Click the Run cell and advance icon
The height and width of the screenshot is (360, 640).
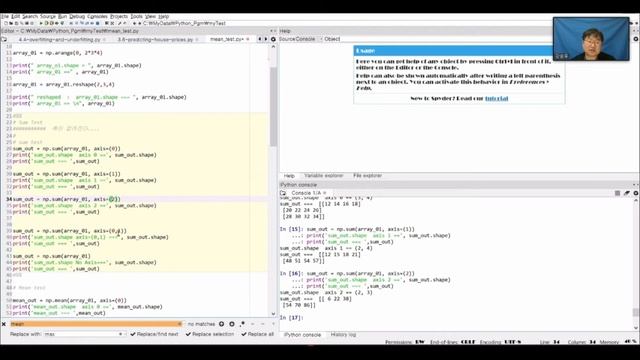coord(52,23)
